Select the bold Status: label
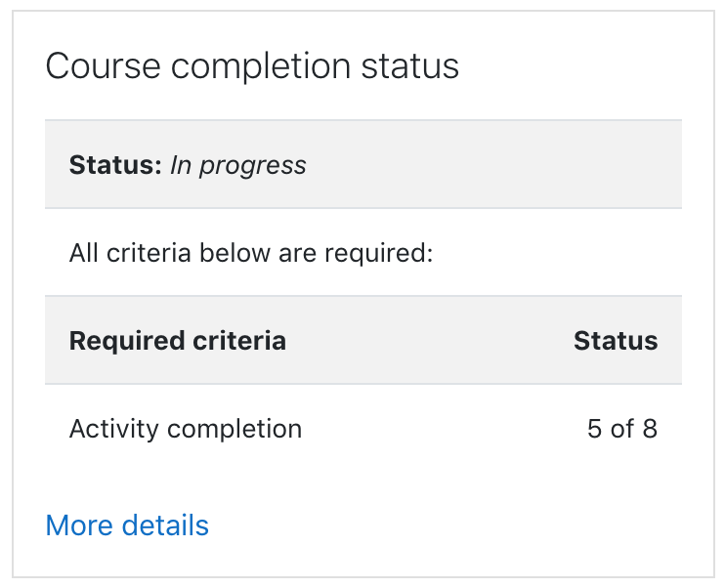The height and width of the screenshot is (588, 725). [115, 164]
